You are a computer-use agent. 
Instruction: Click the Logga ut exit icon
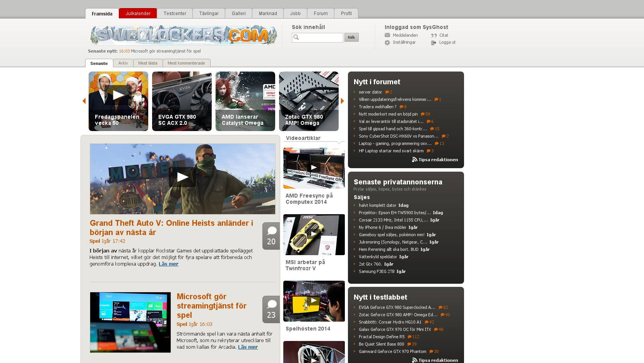(434, 43)
